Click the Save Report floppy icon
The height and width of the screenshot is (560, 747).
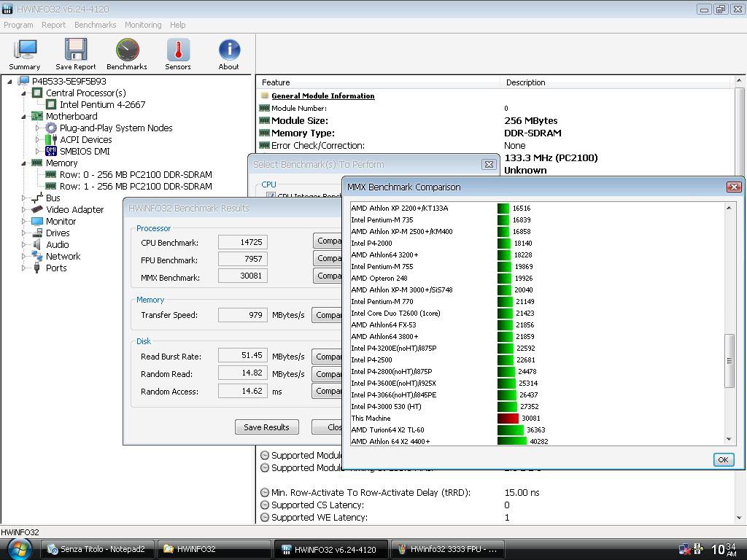pyautogui.click(x=75, y=54)
